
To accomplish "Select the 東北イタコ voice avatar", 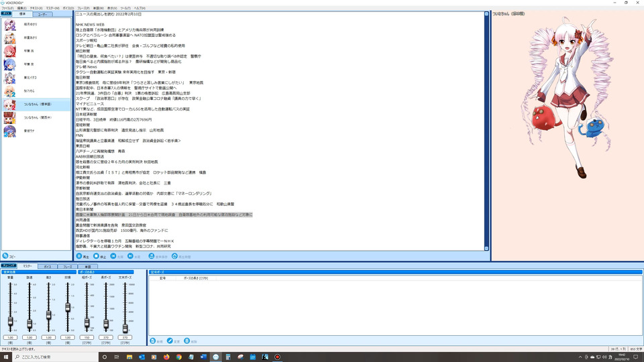I will point(10,78).
